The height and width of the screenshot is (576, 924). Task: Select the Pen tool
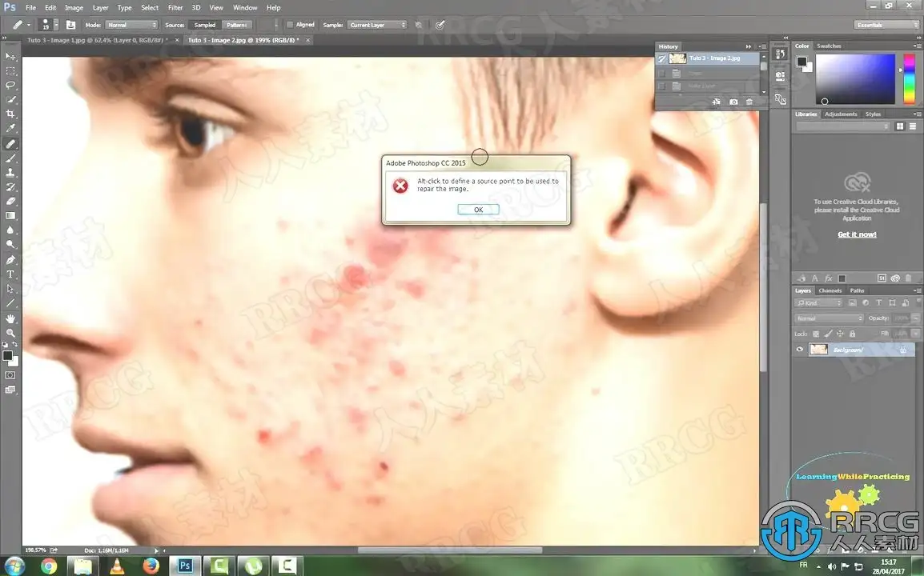tap(10, 260)
